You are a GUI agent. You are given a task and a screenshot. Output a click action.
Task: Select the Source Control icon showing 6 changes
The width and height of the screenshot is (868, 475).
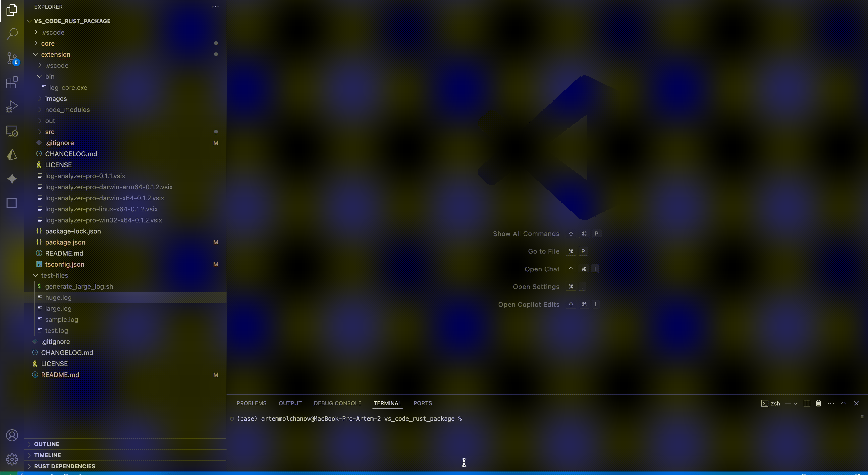pyautogui.click(x=12, y=58)
